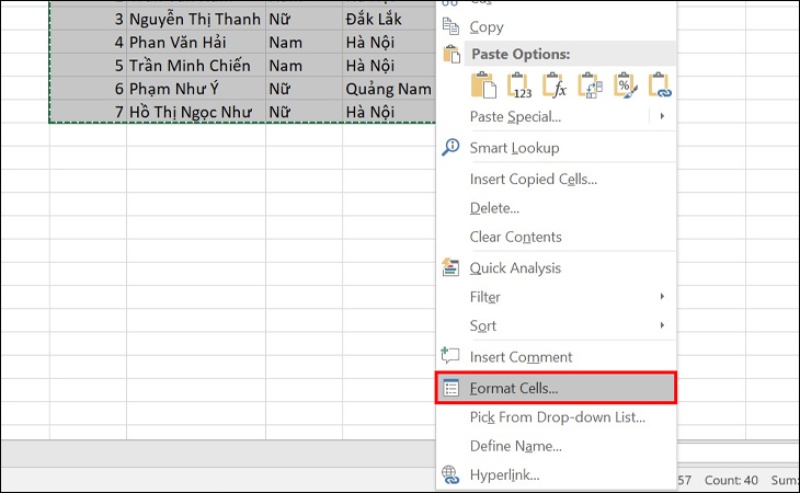Image resolution: width=800 pixels, height=493 pixels.
Task: Choose Clear Contents menu entry
Action: [x=556, y=237]
